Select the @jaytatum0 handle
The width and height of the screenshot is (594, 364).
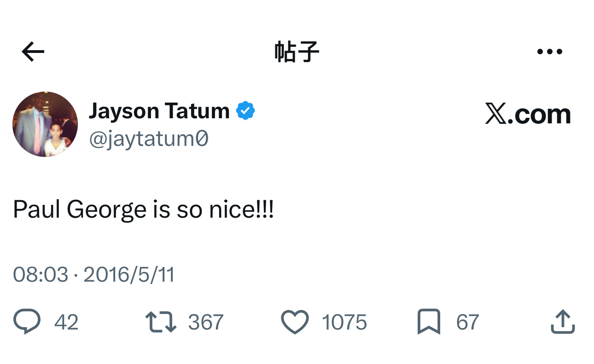(x=148, y=139)
